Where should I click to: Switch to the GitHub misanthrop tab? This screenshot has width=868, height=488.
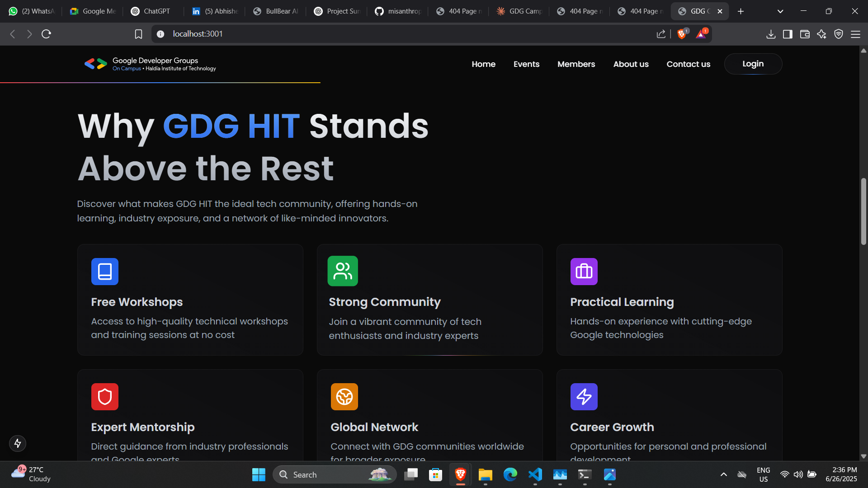click(x=397, y=11)
